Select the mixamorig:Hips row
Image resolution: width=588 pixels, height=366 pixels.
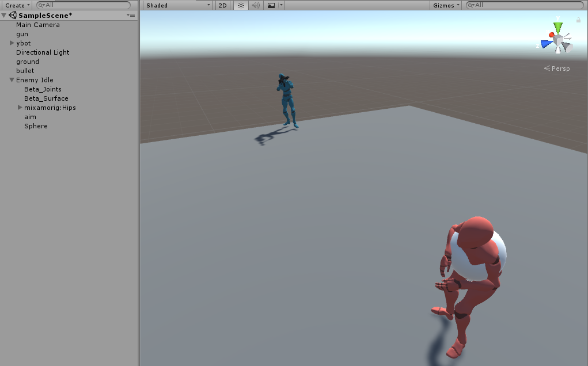click(x=69, y=108)
